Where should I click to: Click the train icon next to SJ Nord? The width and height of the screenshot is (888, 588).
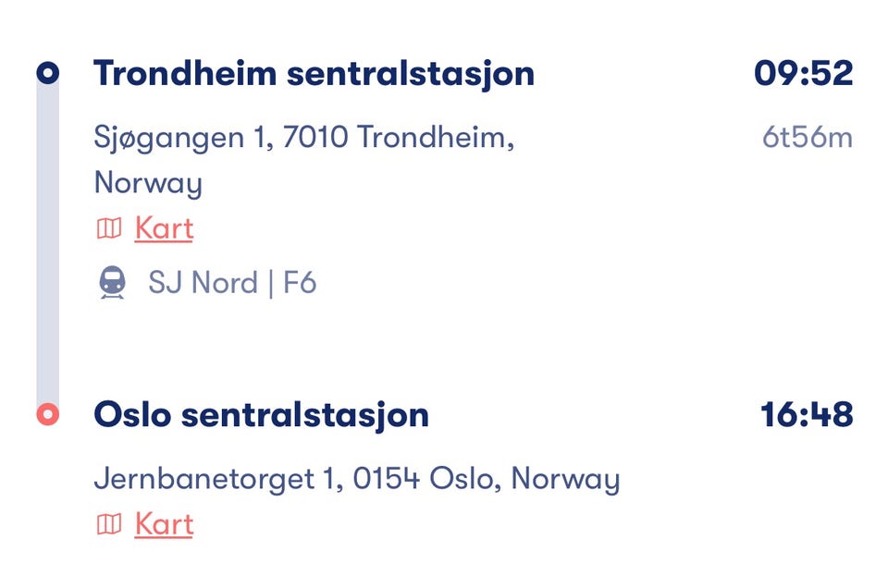[113, 283]
